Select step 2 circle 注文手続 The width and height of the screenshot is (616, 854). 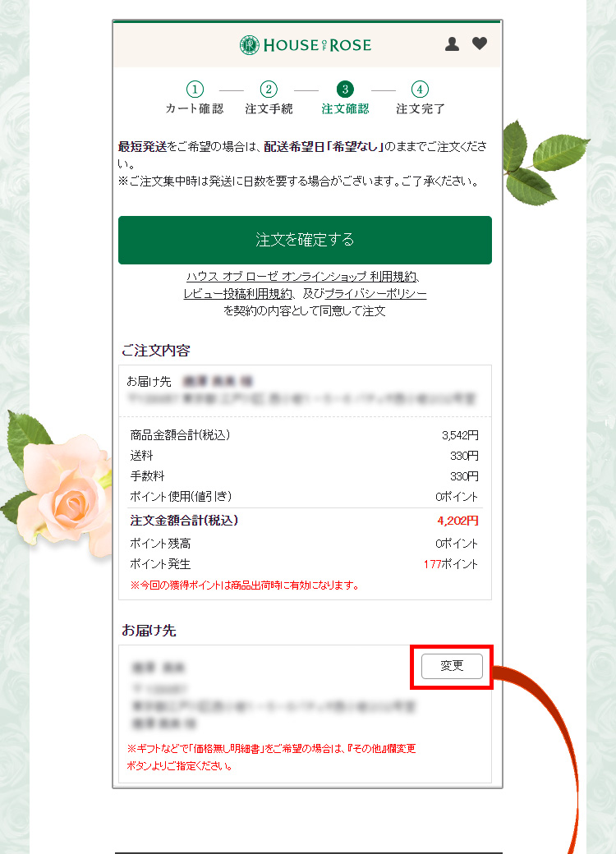point(269,89)
